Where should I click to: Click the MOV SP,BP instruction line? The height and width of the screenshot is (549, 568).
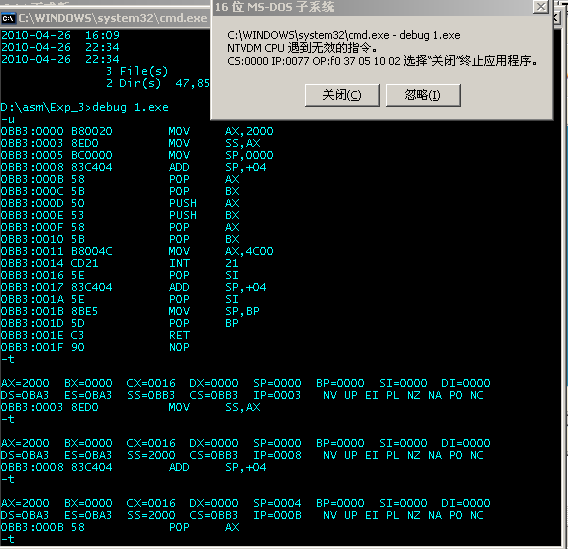pos(130,311)
